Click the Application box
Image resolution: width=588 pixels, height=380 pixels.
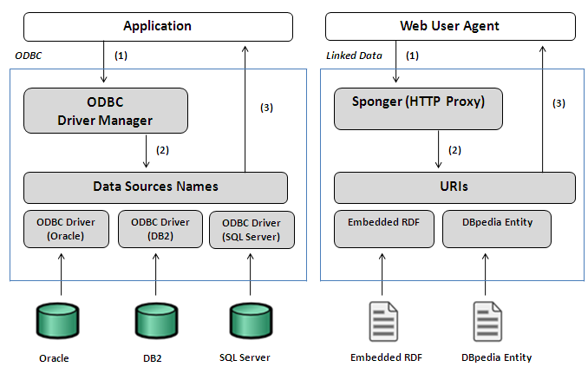click(158, 27)
